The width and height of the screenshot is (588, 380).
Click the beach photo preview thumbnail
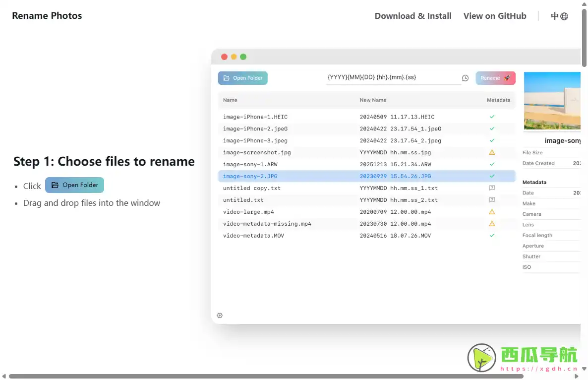click(x=552, y=101)
